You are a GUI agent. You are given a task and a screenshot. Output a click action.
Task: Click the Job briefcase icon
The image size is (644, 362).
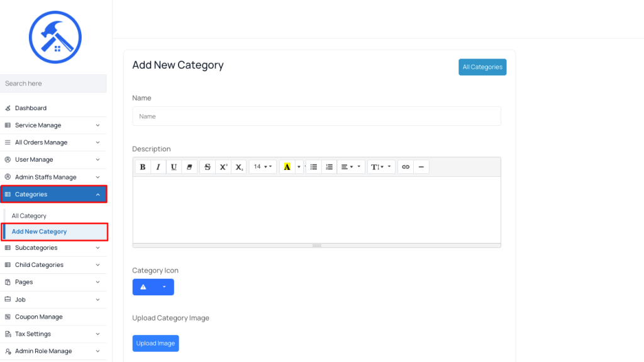pos(8,300)
